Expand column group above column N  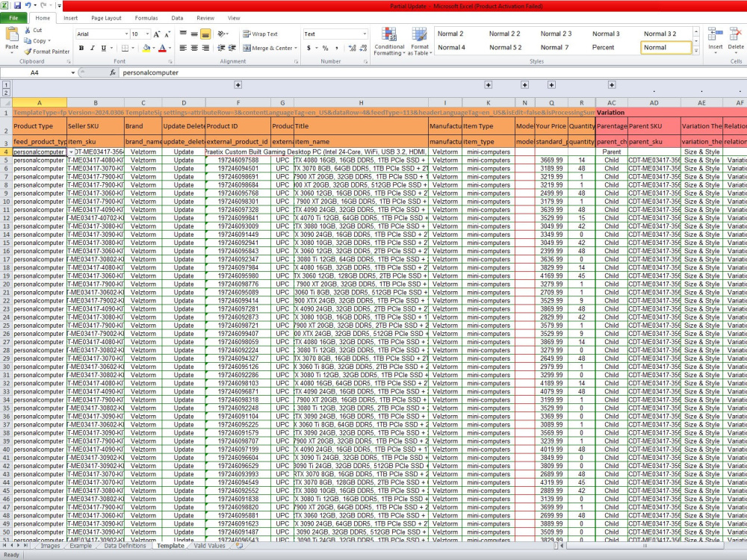tap(524, 85)
